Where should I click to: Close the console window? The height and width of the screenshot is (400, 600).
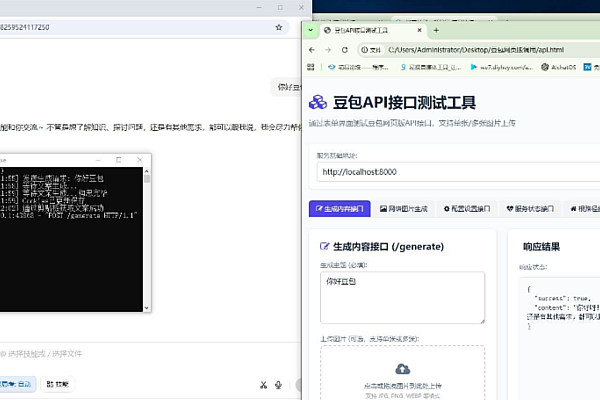[140, 160]
